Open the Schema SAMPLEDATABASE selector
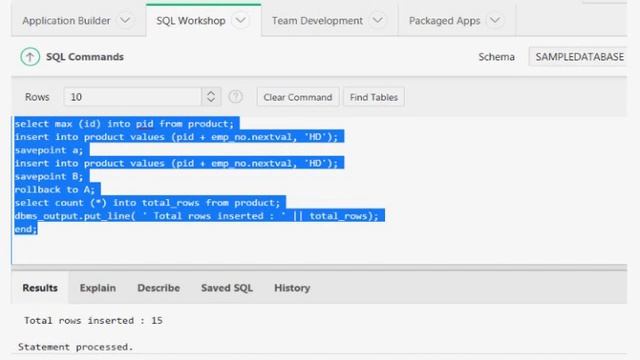 (578, 57)
